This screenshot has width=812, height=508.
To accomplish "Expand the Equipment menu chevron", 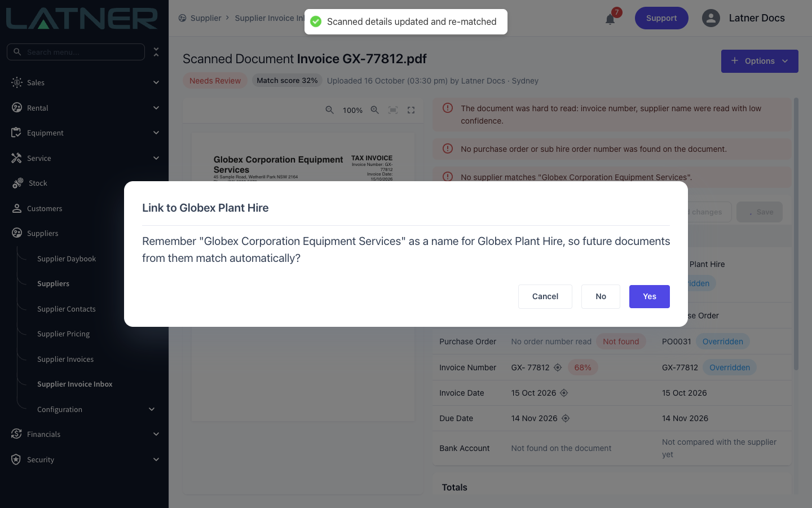I will click(x=156, y=133).
